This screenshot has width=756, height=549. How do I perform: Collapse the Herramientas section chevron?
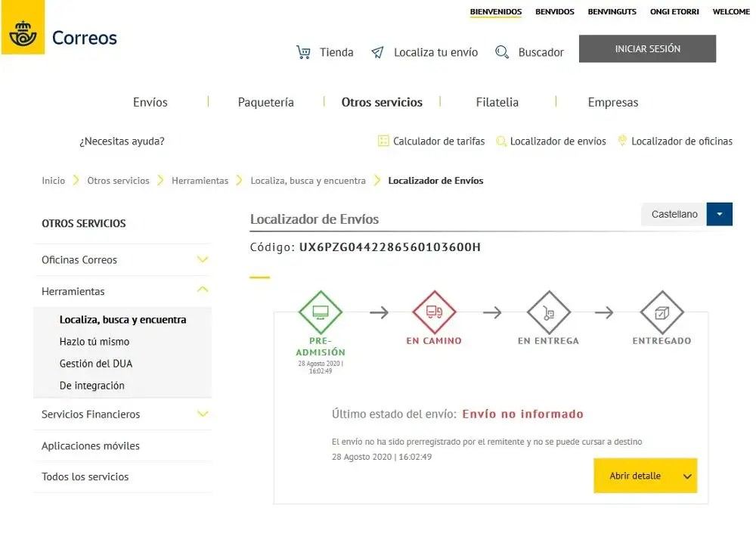[x=203, y=290]
